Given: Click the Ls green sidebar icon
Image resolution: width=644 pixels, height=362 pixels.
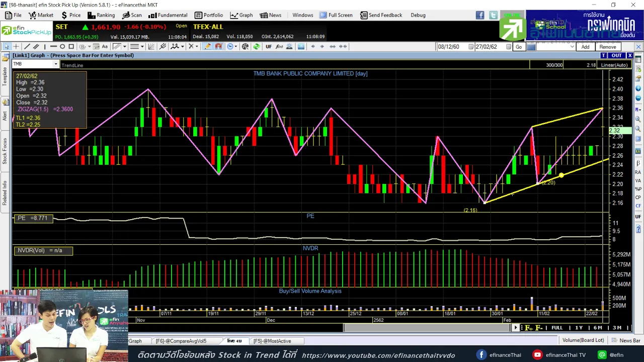Looking at the screenshot, I should click(638, 151).
